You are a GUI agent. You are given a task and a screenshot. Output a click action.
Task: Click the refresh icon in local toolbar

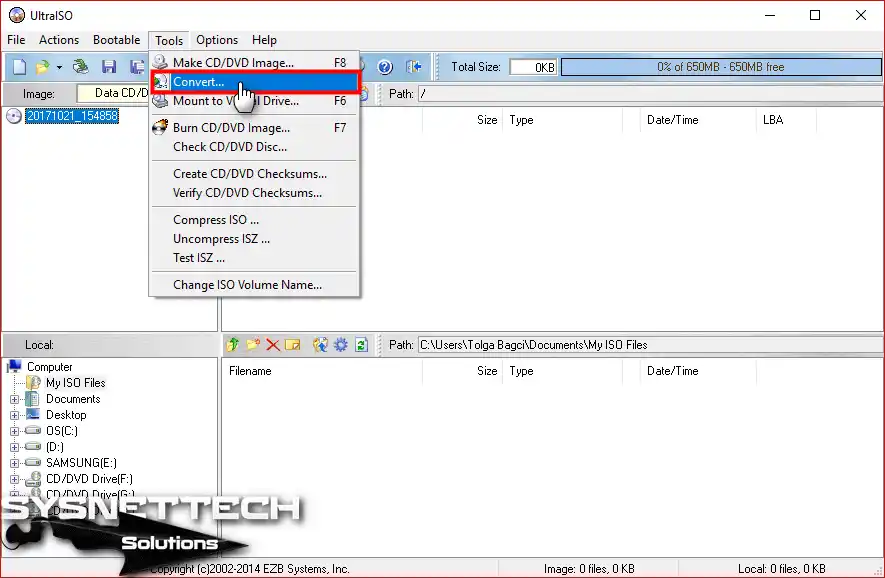(361, 345)
